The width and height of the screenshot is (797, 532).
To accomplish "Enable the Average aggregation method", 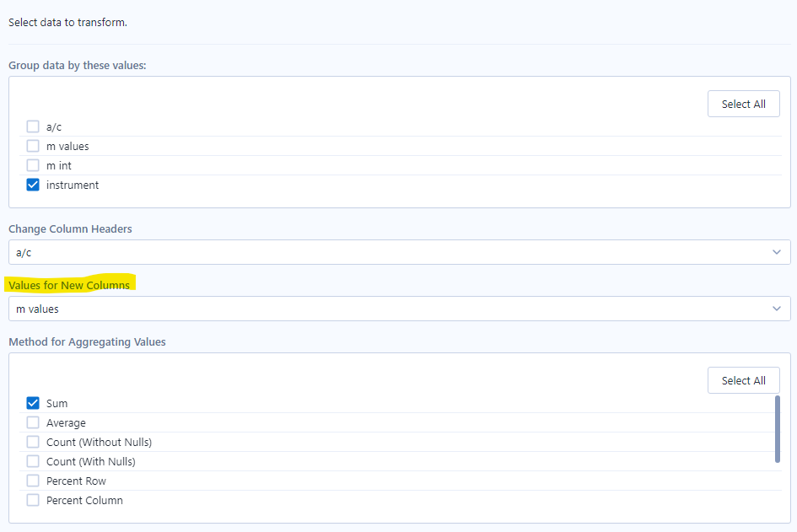I will (32, 422).
